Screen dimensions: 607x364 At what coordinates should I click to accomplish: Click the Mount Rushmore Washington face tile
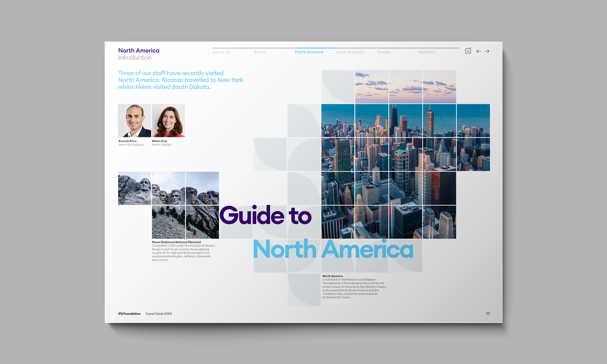pyautogui.click(x=135, y=188)
